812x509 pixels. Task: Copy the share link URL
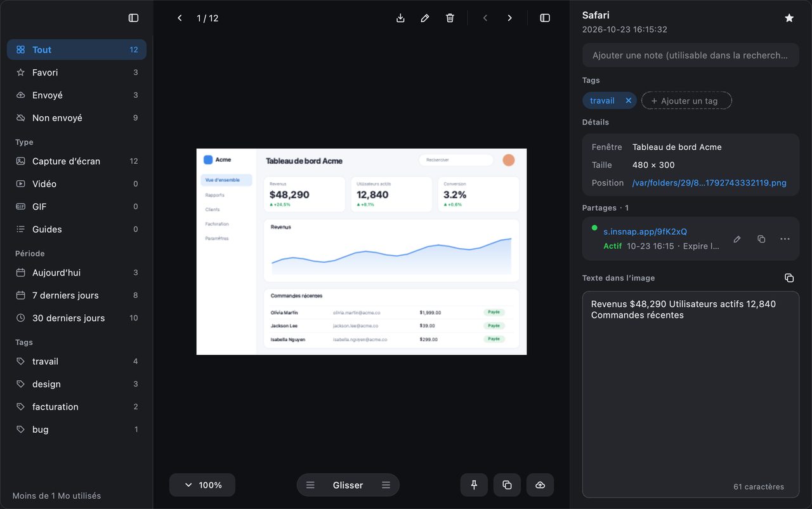coord(761,239)
